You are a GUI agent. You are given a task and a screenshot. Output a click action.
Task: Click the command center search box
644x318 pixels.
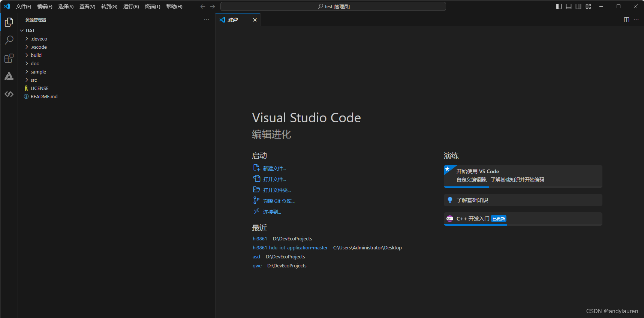click(x=333, y=6)
